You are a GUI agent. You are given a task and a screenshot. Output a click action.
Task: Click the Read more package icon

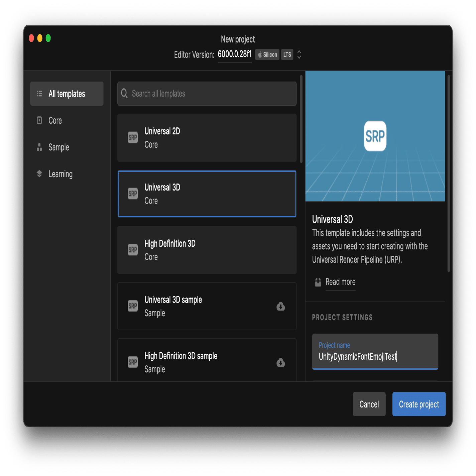(318, 282)
